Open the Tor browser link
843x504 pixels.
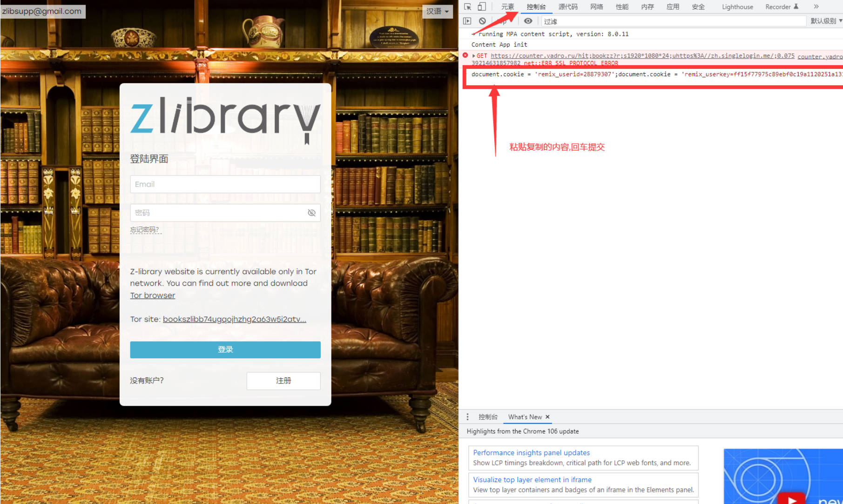pyautogui.click(x=152, y=295)
